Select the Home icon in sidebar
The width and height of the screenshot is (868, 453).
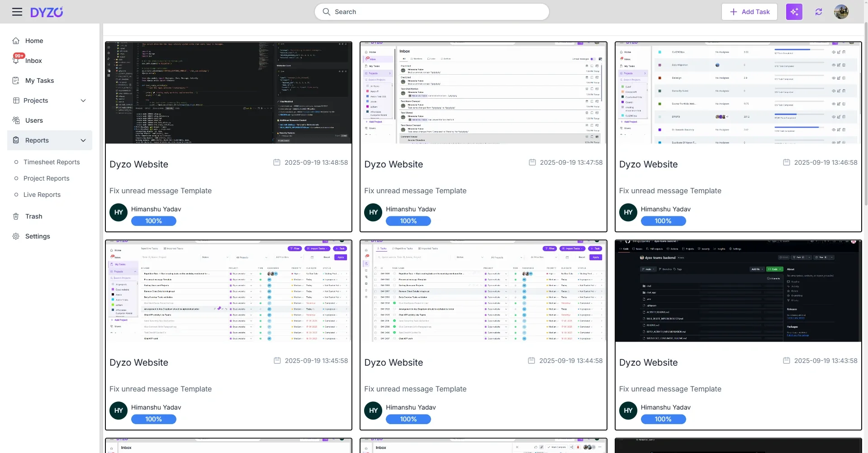16,41
